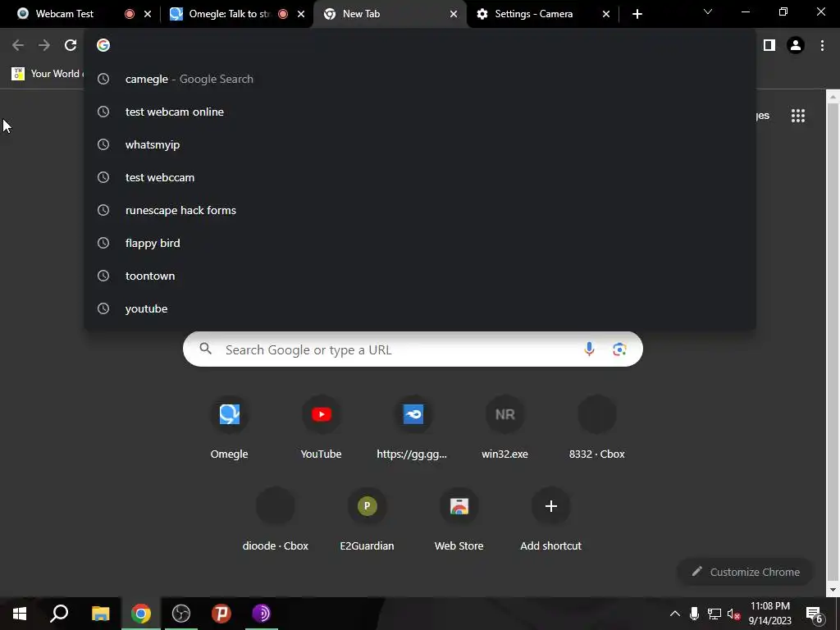This screenshot has width=840, height=630.
Task: Click the muted volume tray icon
Action: [734, 614]
